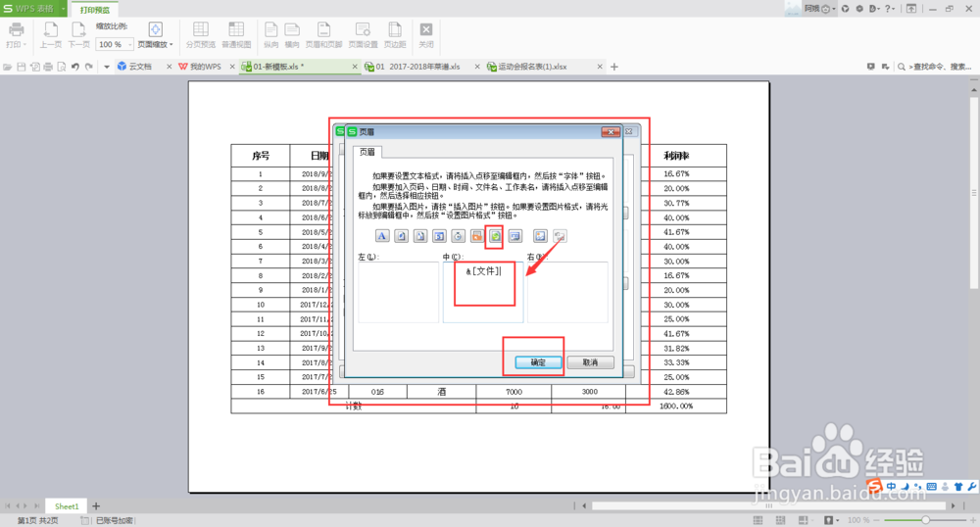Screen dimensions: 980x527
Task: Open the 100 % zoom ratio dropdown
Action: click(x=130, y=44)
